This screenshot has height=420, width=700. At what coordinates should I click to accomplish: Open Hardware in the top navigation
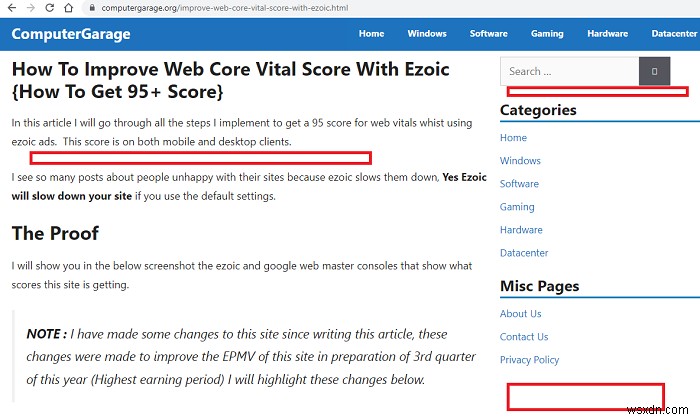point(607,33)
